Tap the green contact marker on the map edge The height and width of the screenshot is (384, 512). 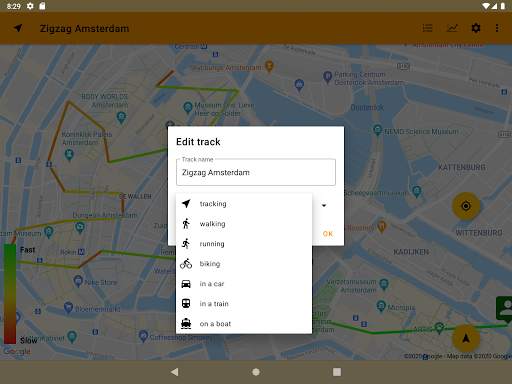click(505, 309)
